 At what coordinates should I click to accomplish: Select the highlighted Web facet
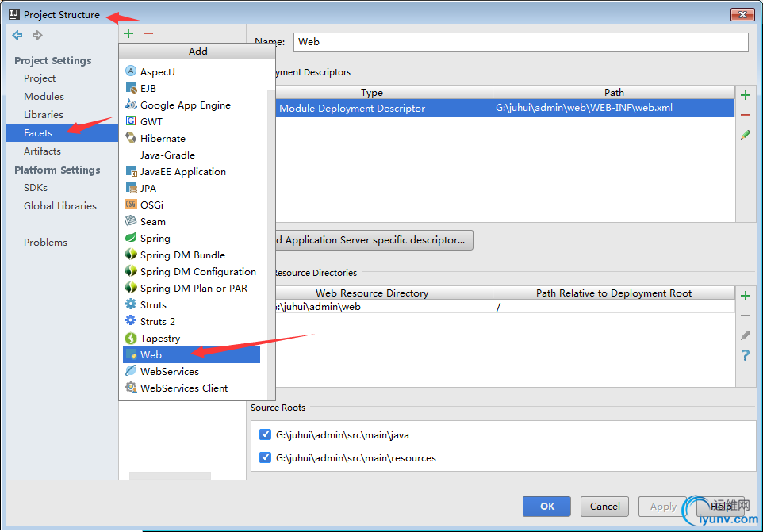pyautogui.click(x=191, y=354)
